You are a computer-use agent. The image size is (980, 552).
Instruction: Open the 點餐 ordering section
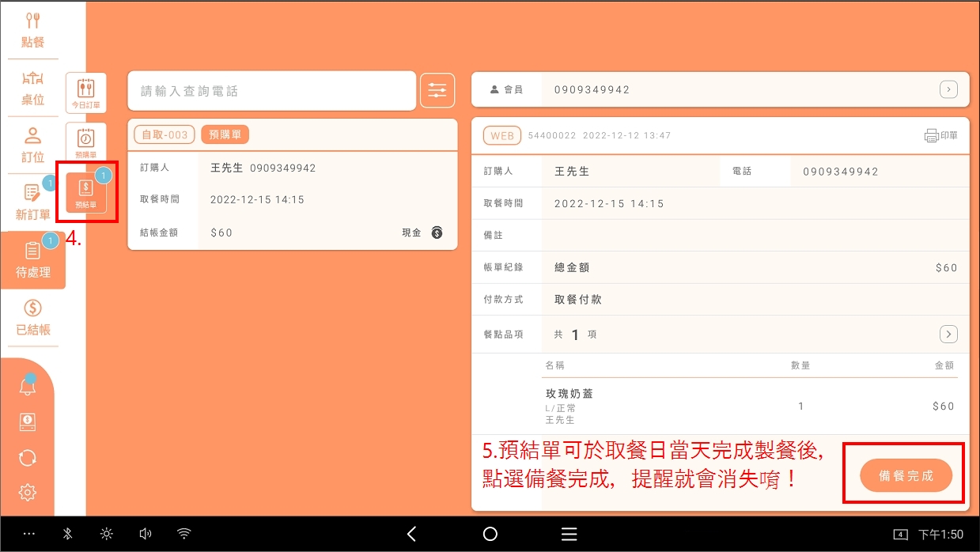pyautogui.click(x=32, y=30)
